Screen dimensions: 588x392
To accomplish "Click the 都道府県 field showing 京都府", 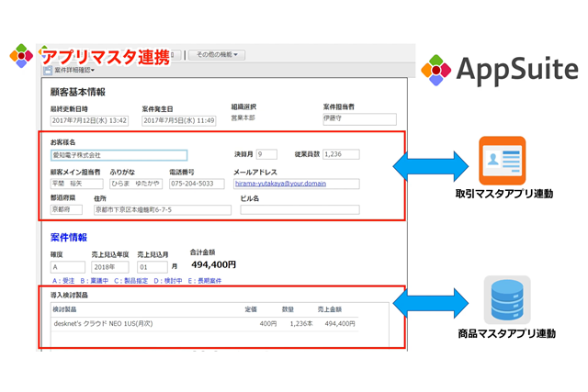I will coord(66,209).
